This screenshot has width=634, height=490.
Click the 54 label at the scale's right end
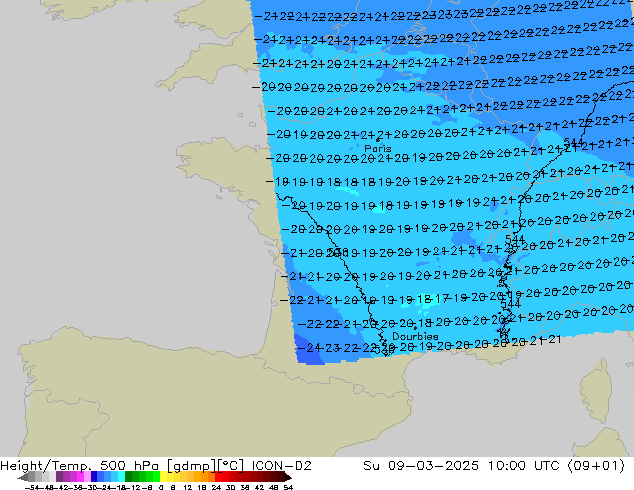(288, 487)
